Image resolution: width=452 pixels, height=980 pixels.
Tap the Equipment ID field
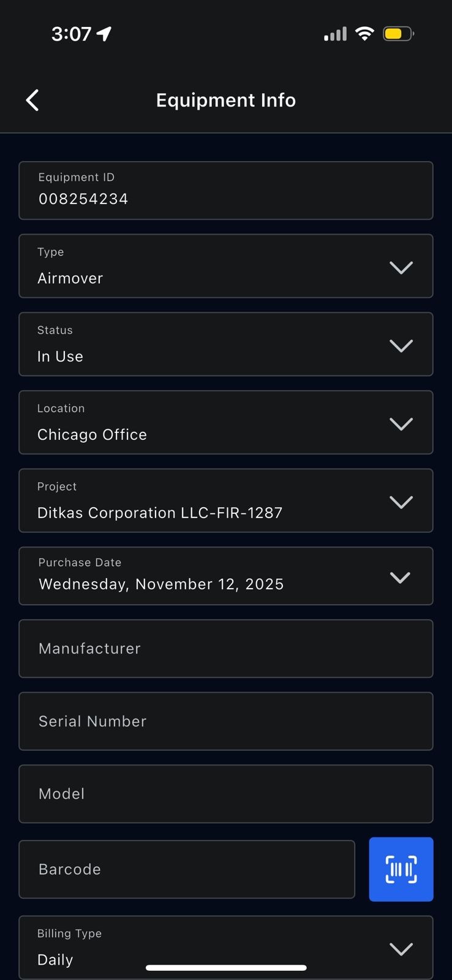click(x=225, y=190)
